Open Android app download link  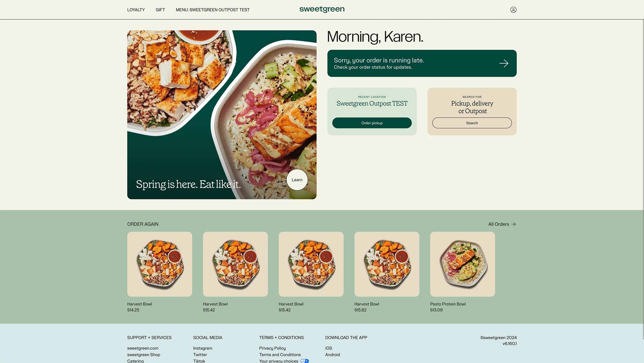pos(332,355)
